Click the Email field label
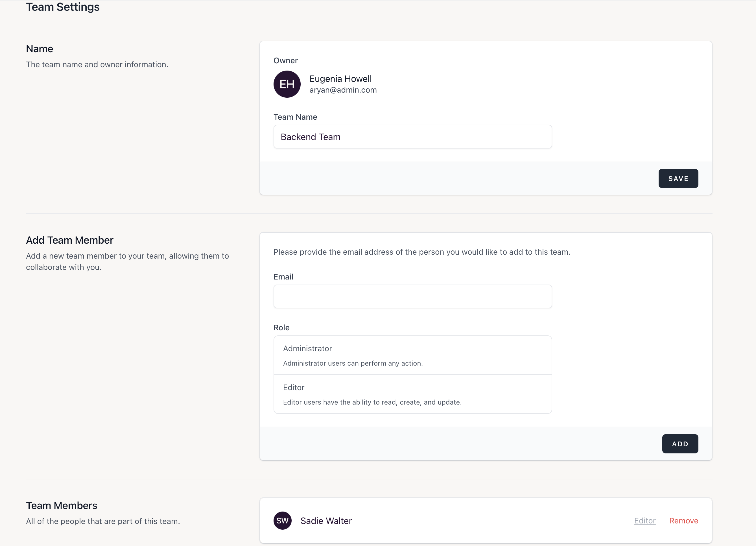Screen dimensions: 756x546 [x=283, y=277]
